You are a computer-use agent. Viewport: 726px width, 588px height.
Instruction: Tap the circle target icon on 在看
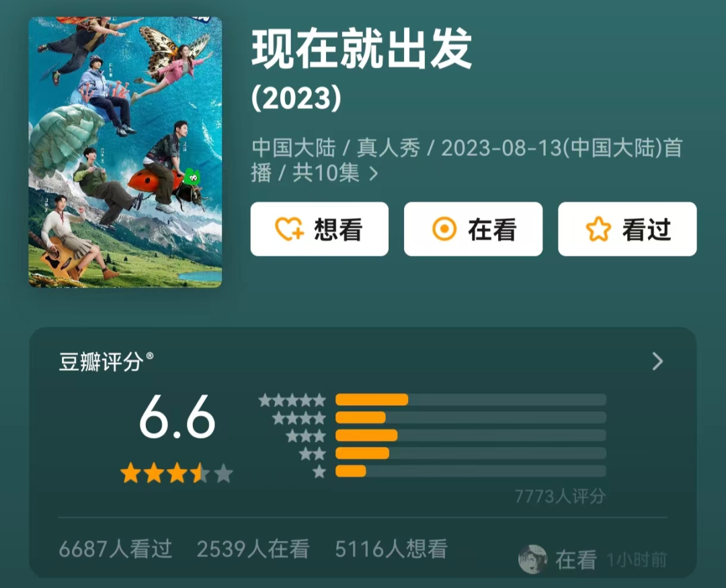click(x=444, y=229)
